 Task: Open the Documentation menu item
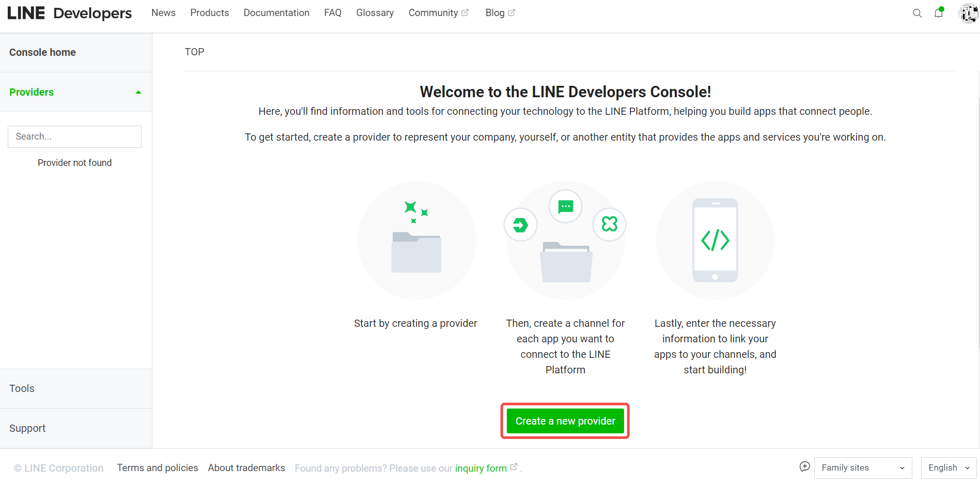[276, 13]
